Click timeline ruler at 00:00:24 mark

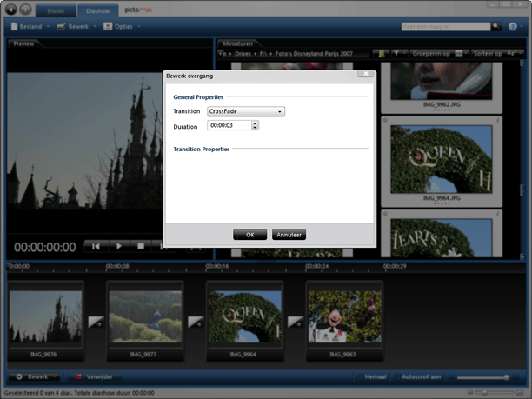316,266
